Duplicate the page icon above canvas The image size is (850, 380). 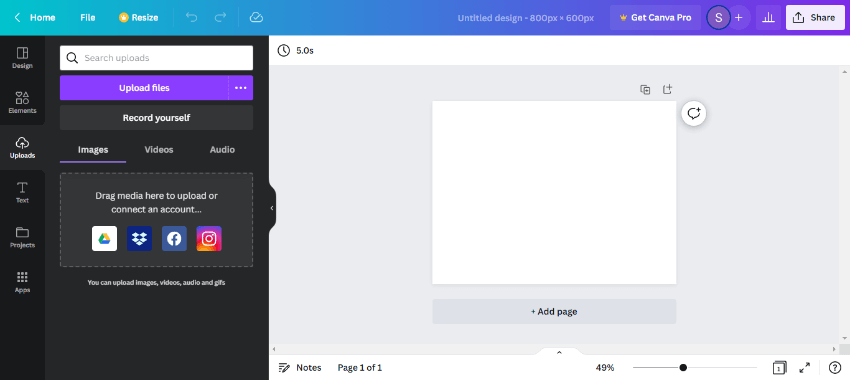point(645,90)
